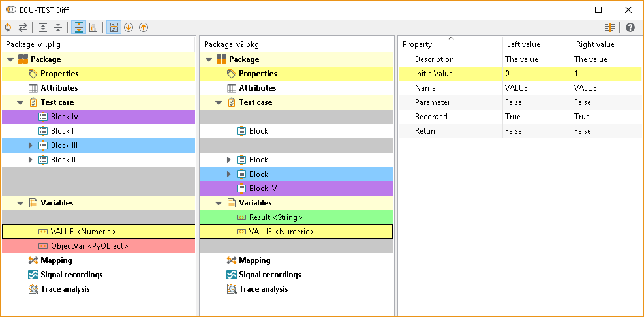Sort table by Property column header
Image resolution: width=644 pixels, height=317 pixels.
(x=451, y=44)
